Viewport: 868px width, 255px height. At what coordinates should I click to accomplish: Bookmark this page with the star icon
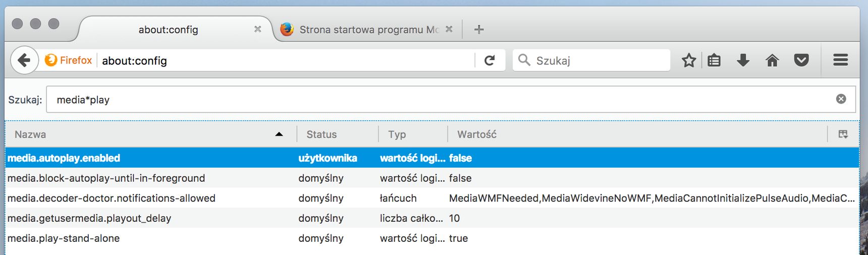[689, 61]
